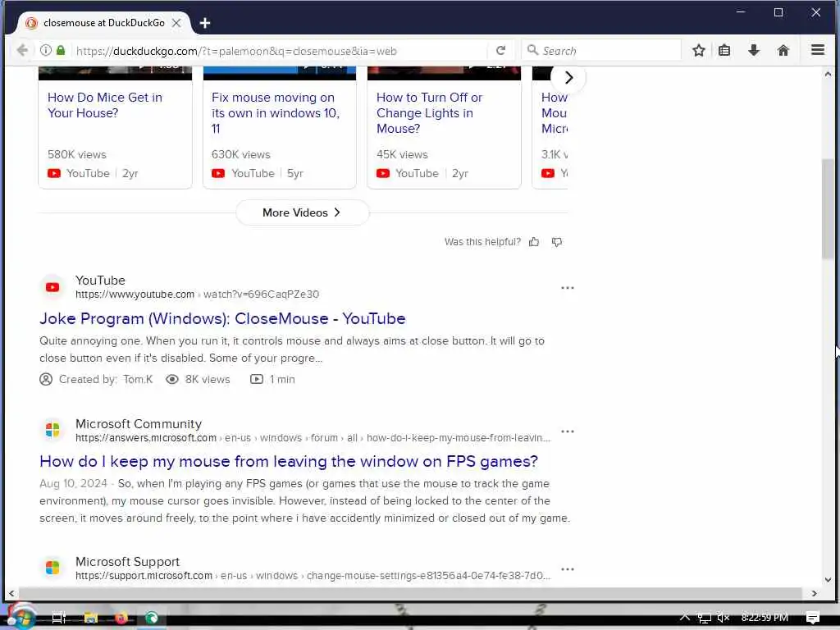Open How do I keep my mouse from leaving link
840x630 pixels.
(289, 462)
